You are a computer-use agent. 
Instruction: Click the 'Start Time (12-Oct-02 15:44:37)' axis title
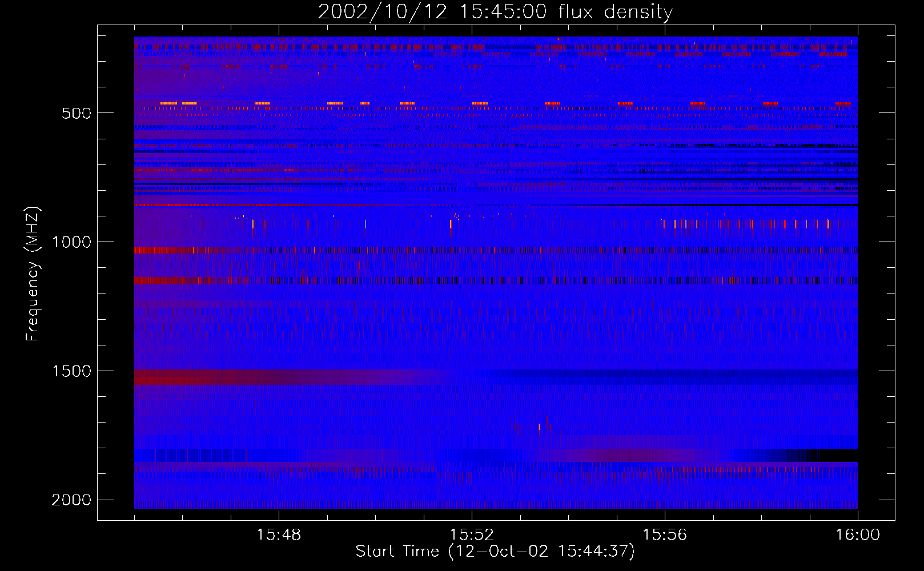tap(495, 552)
